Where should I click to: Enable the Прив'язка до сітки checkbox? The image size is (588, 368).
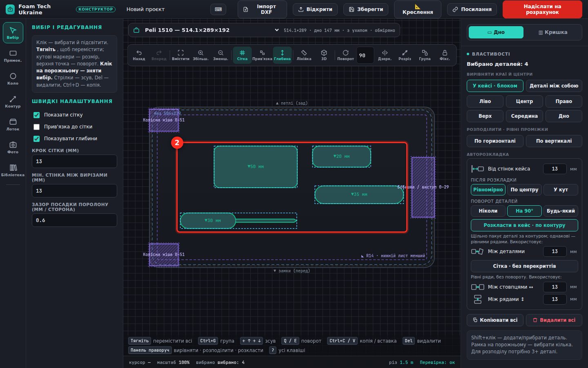coord(36,127)
